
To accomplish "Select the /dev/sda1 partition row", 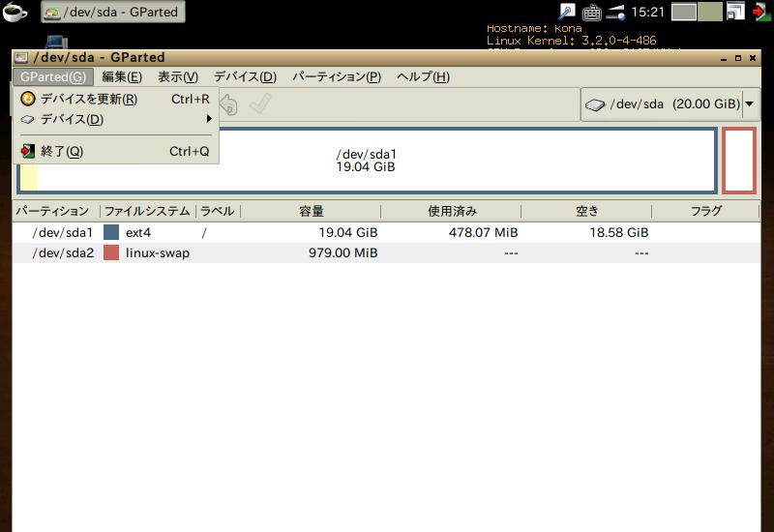I will [x=386, y=232].
